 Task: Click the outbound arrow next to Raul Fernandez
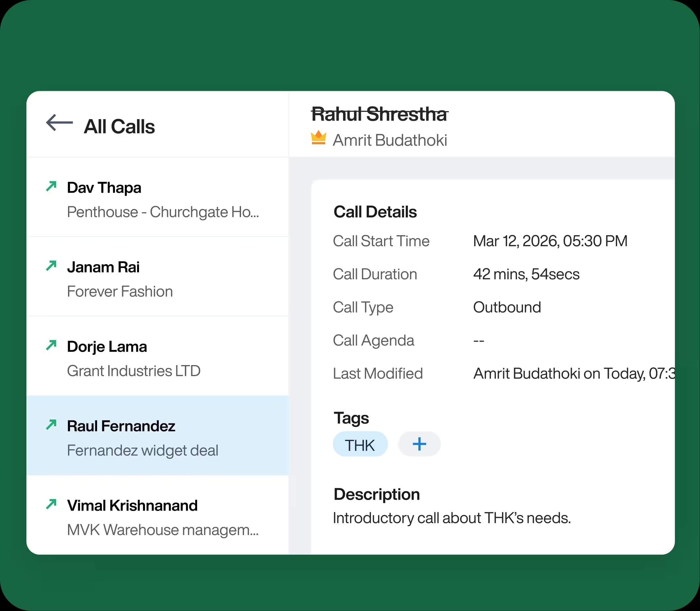click(x=51, y=424)
